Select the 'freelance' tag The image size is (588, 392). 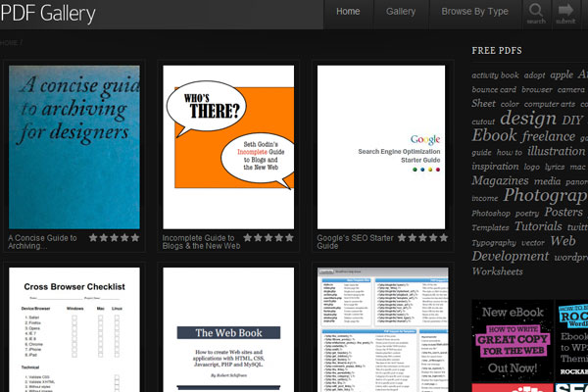548,136
